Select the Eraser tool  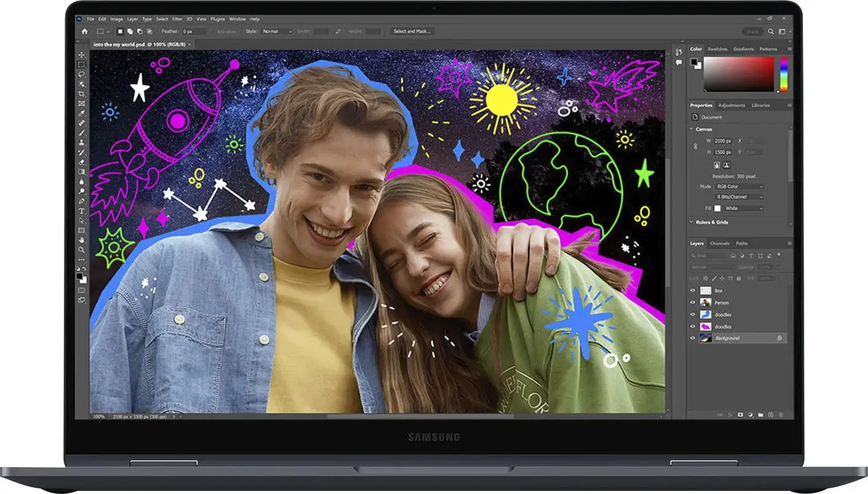[x=82, y=162]
